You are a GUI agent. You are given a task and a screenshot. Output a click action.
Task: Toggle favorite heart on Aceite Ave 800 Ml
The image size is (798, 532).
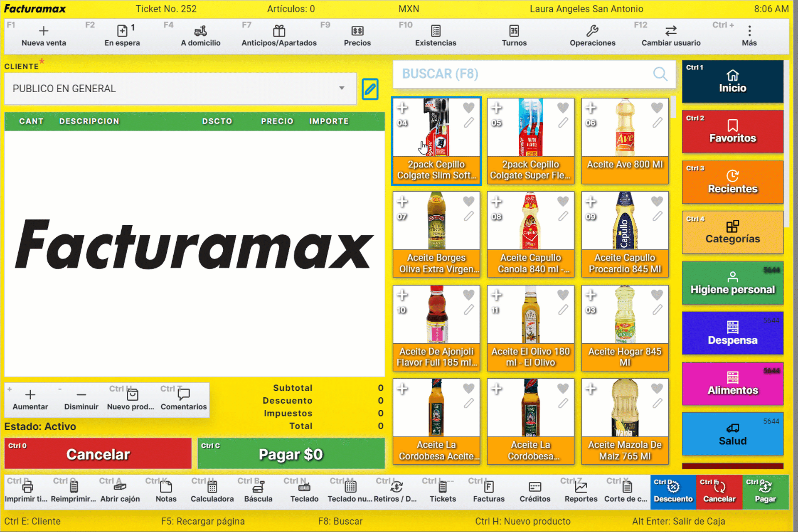tap(657, 108)
